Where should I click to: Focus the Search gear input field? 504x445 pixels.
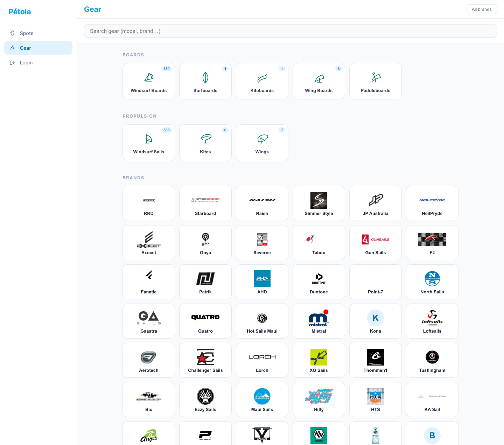coord(290,31)
